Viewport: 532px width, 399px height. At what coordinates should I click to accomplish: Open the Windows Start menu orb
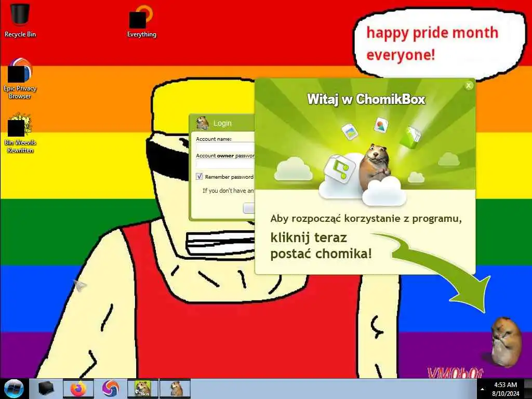pos(14,389)
